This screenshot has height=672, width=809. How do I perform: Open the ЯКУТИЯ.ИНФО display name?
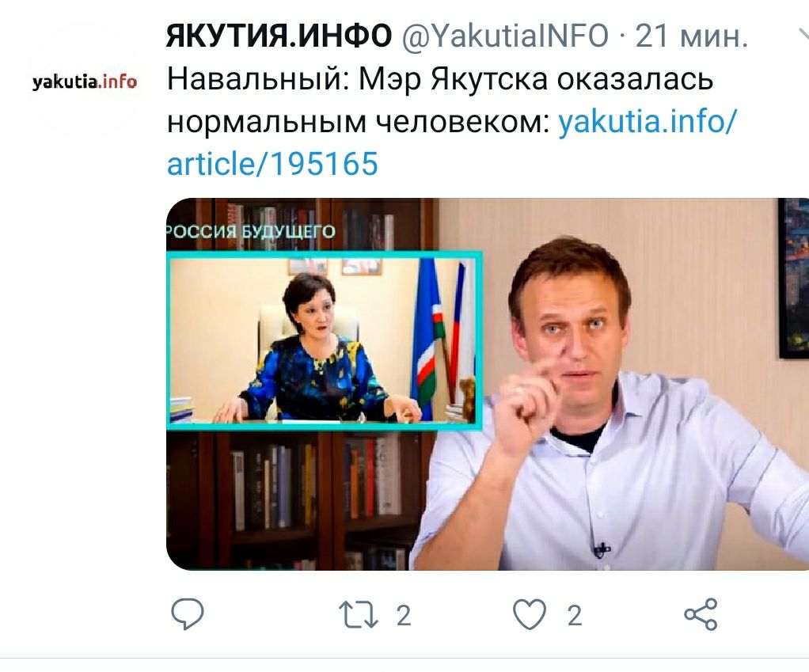coord(279,36)
